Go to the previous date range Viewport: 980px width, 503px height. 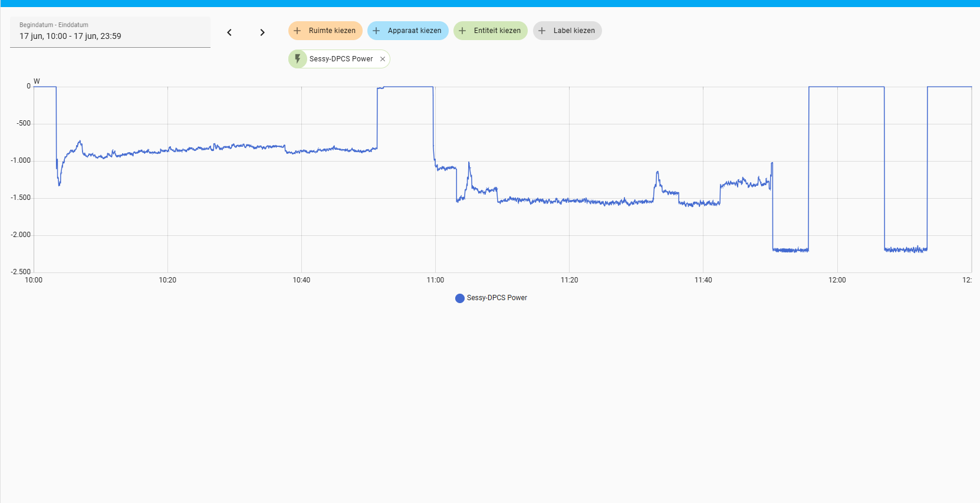tap(229, 32)
